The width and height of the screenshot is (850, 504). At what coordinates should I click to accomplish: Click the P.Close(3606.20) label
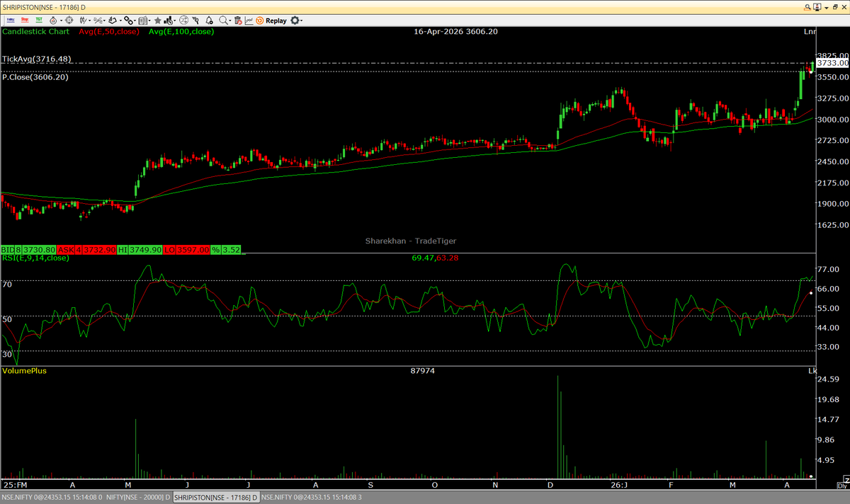35,76
